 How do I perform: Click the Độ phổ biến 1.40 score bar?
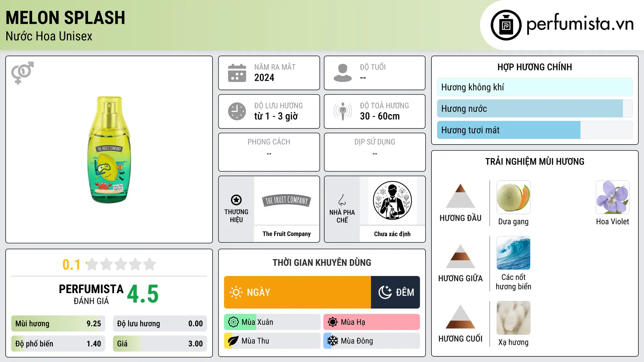58,344
